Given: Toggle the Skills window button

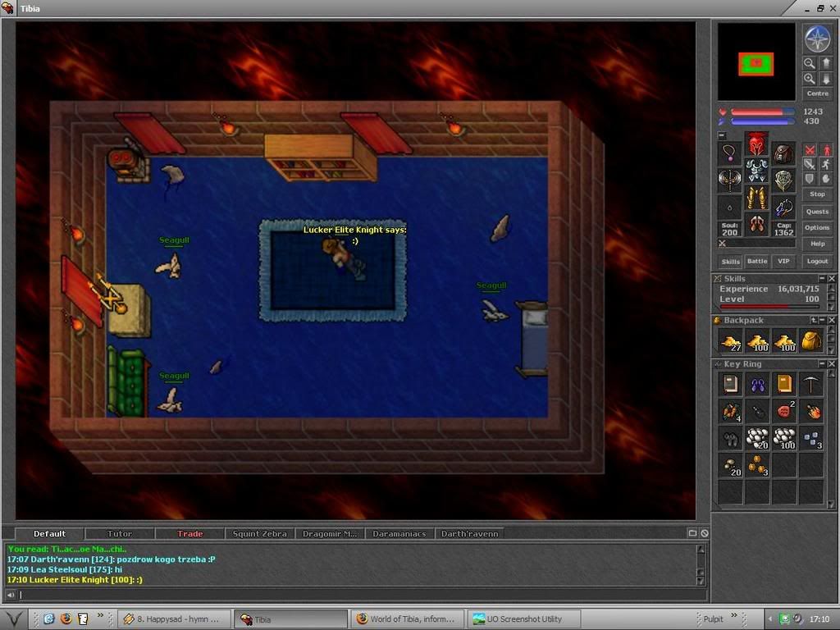Looking at the screenshot, I should tap(730, 262).
